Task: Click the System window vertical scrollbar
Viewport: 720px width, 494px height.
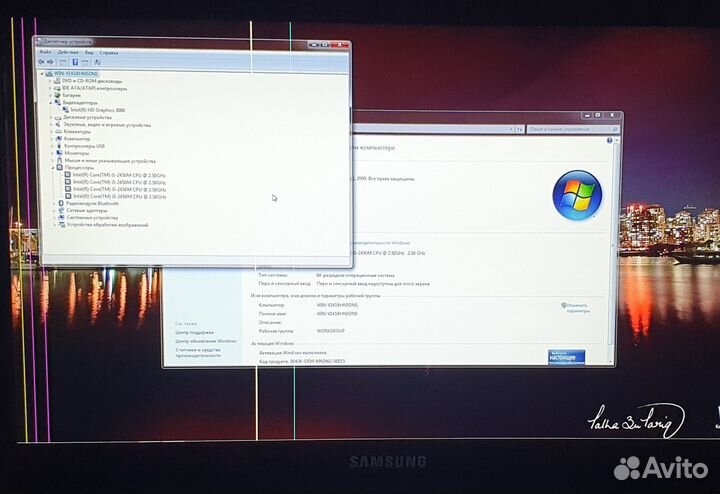Action: [611, 250]
